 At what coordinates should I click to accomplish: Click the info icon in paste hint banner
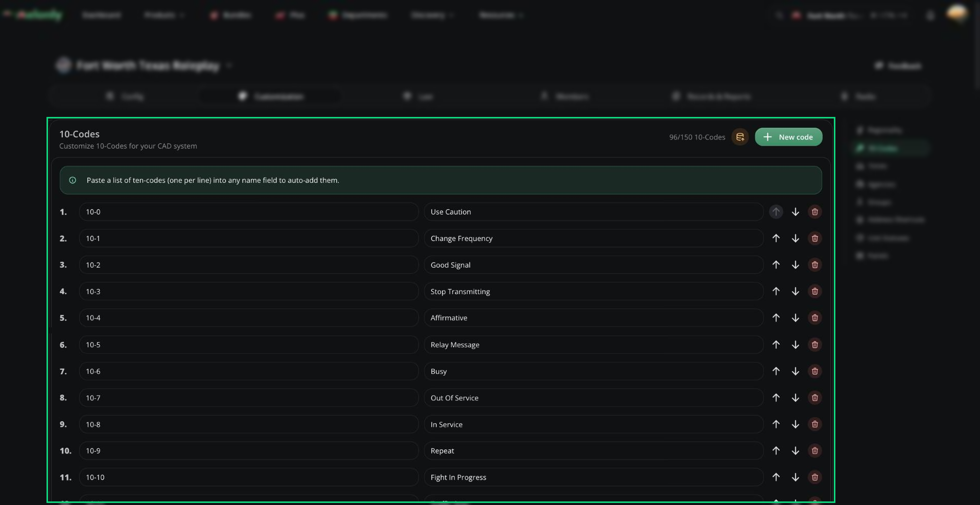tap(73, 180)
